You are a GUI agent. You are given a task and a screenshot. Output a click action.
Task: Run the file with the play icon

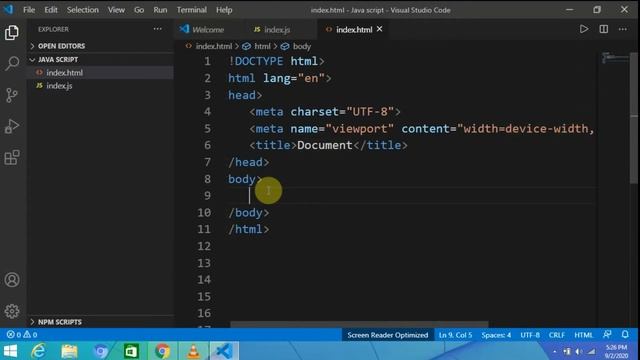pyautogui.click(x=584, y=29)
